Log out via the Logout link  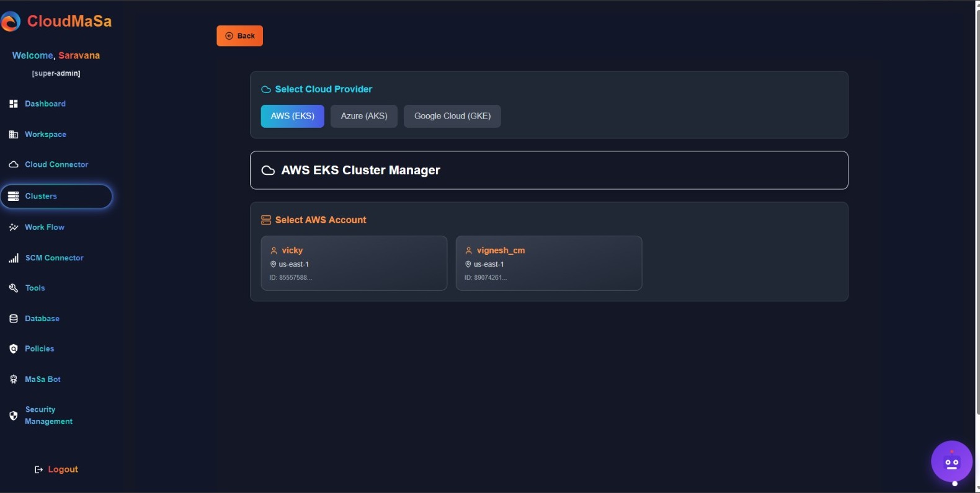tap(56, 469)
